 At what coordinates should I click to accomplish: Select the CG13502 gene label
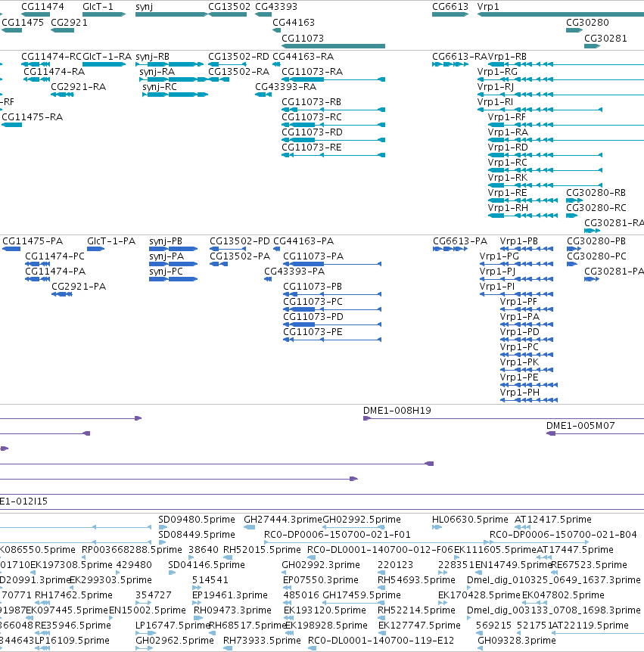pyautogui.click(x=229, y=7)
